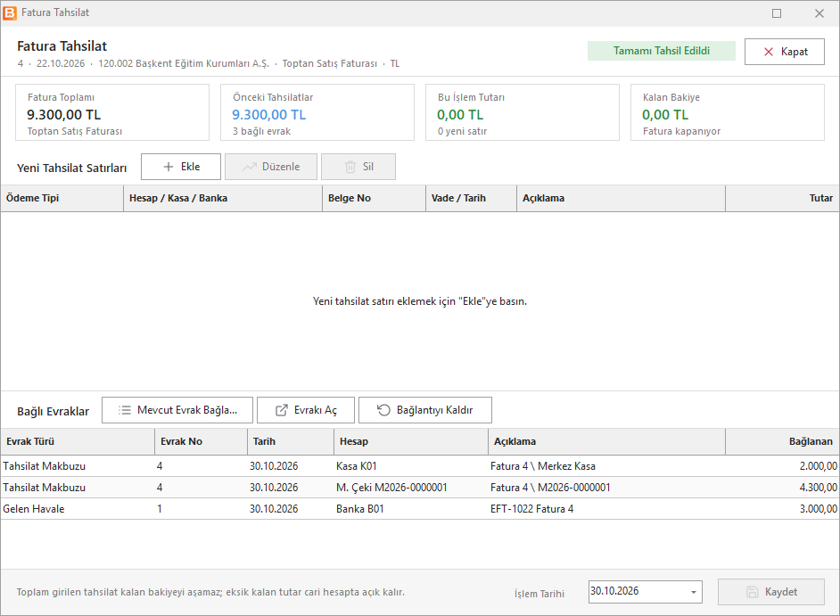Click the trash icon on Sil button
Viewport: 840px width, 616px height.
coord(350,167)
